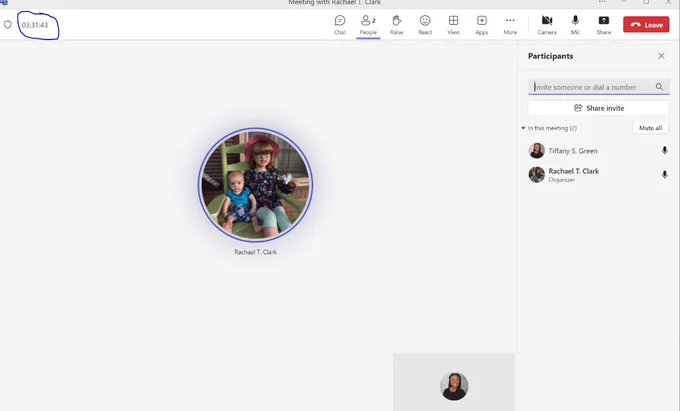Click the name label under the large avatar
680x411 pixels.
pyautogui.click(x=255, y=252)
